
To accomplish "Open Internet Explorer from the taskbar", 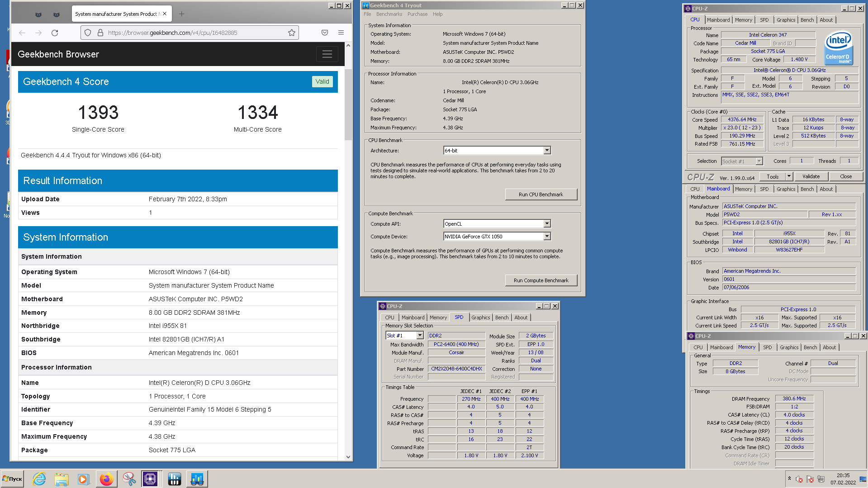I will (39, 479).
